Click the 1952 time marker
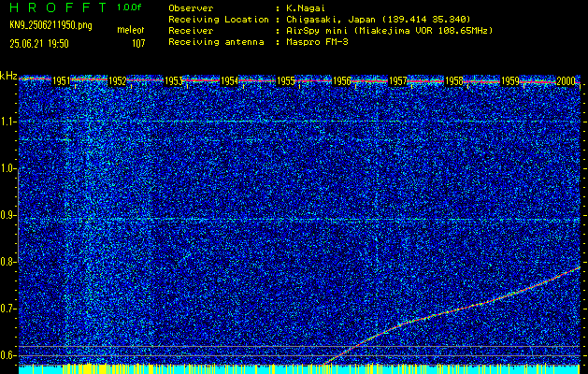The image size is (588, 374). tap(117, 81)
